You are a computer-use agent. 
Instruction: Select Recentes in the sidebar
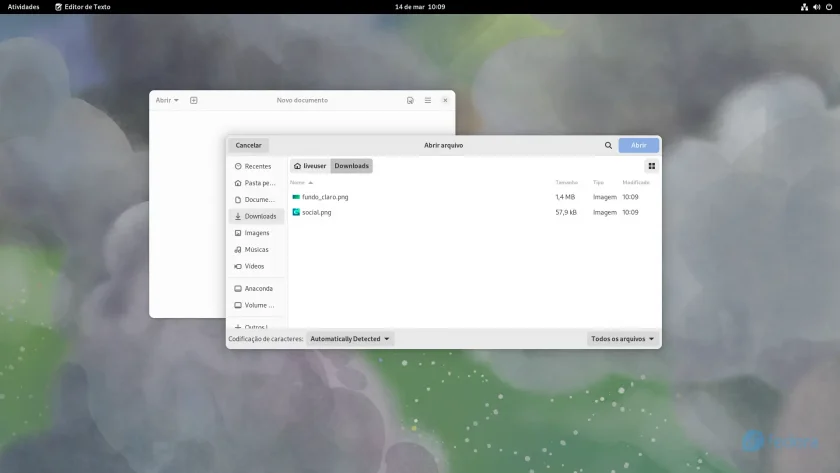point(256,167)
